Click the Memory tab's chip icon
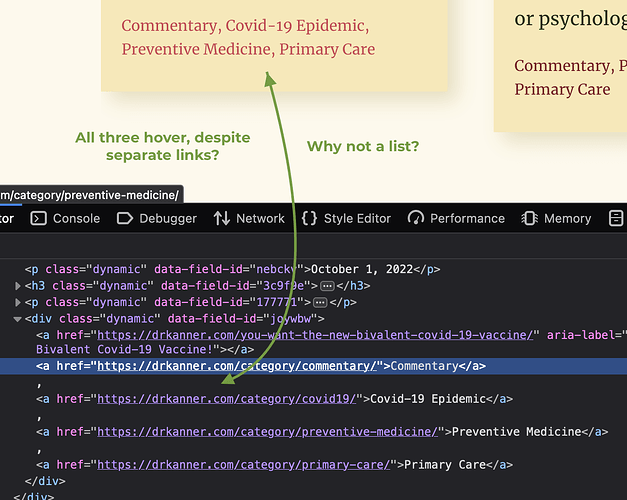The width and height of the screenshot is (627, 500). (x=529, y=218)
